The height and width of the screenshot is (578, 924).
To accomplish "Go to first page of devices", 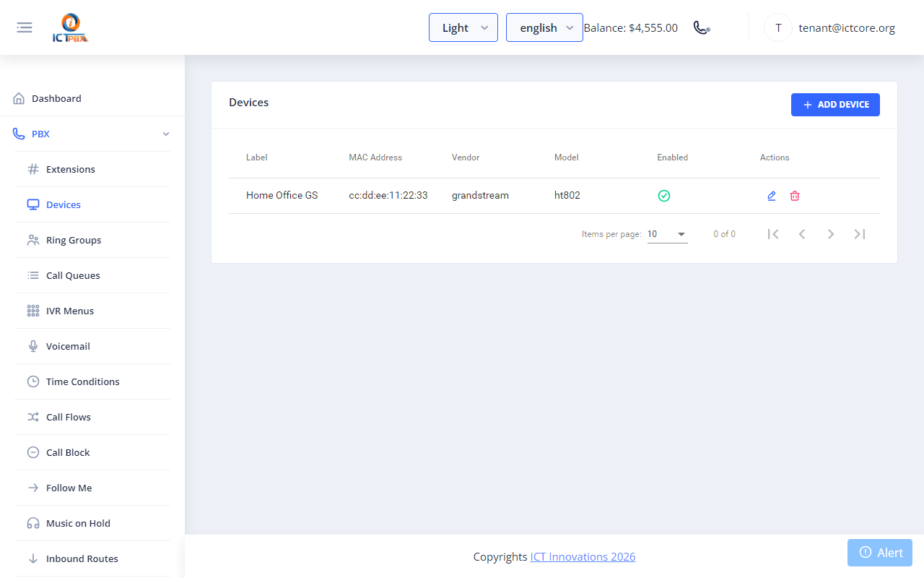I will tap(773, 234).
